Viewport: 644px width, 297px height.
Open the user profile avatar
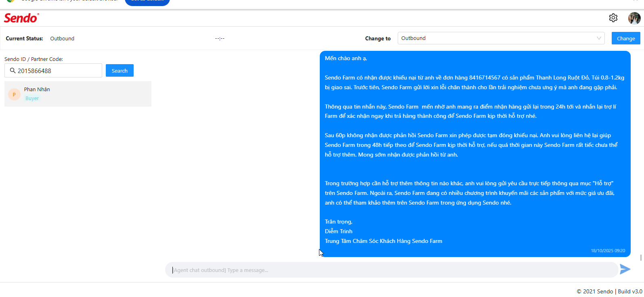pyautogui.click(x=634, y=18)
